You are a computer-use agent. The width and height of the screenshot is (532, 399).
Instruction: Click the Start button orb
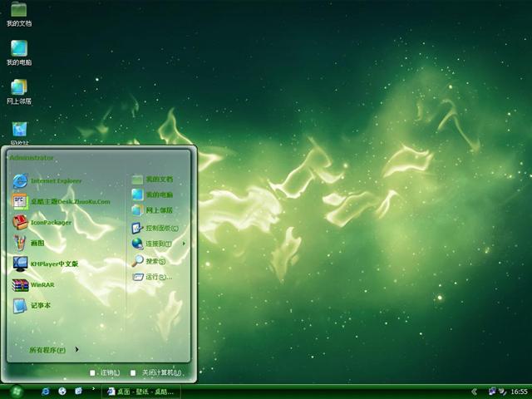(17, 392)
